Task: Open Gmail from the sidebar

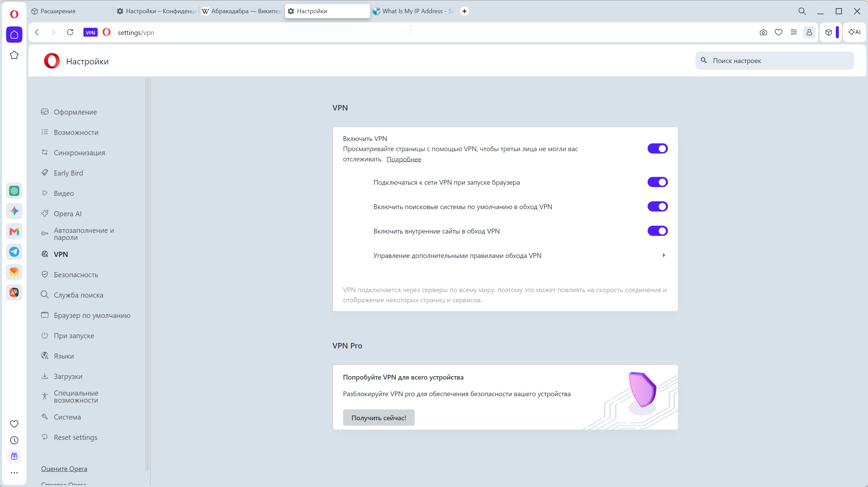Action: (14, 231)
